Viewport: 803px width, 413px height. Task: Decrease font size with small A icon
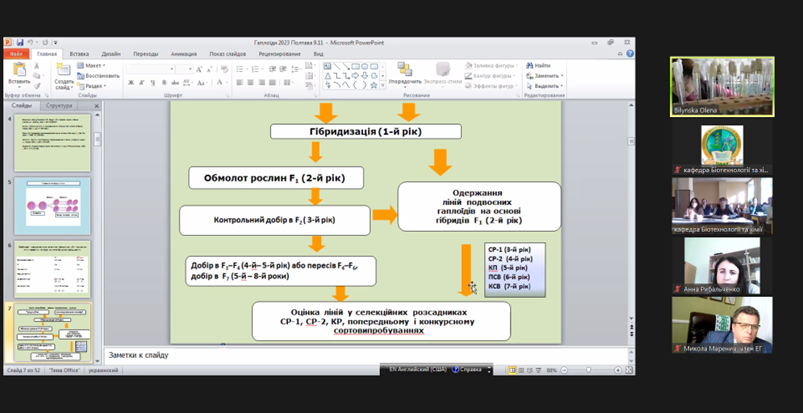pos(209,69)
